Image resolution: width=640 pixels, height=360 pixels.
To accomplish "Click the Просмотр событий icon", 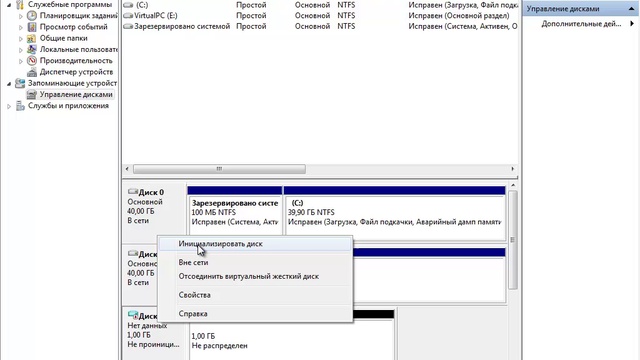I will (32, 27).
